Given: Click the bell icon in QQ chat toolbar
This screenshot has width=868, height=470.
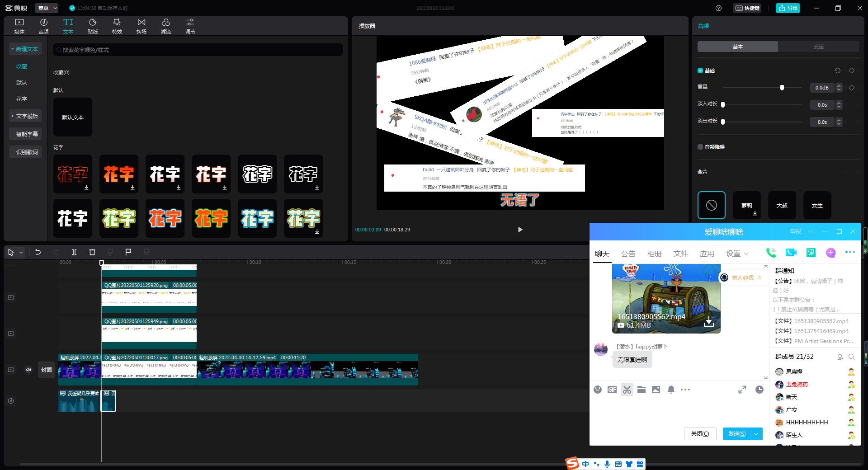Looking at the screenshot, I should (671, 390).
